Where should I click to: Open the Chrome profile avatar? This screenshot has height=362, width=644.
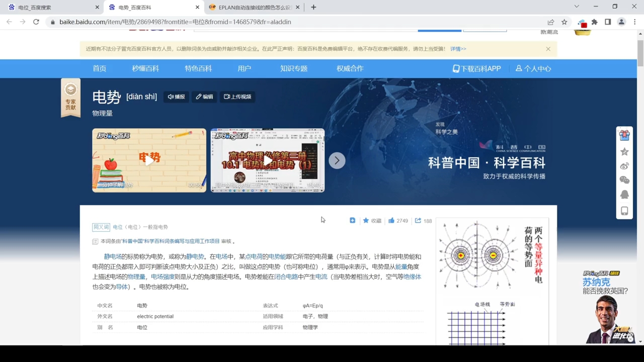tap(621, 22)
